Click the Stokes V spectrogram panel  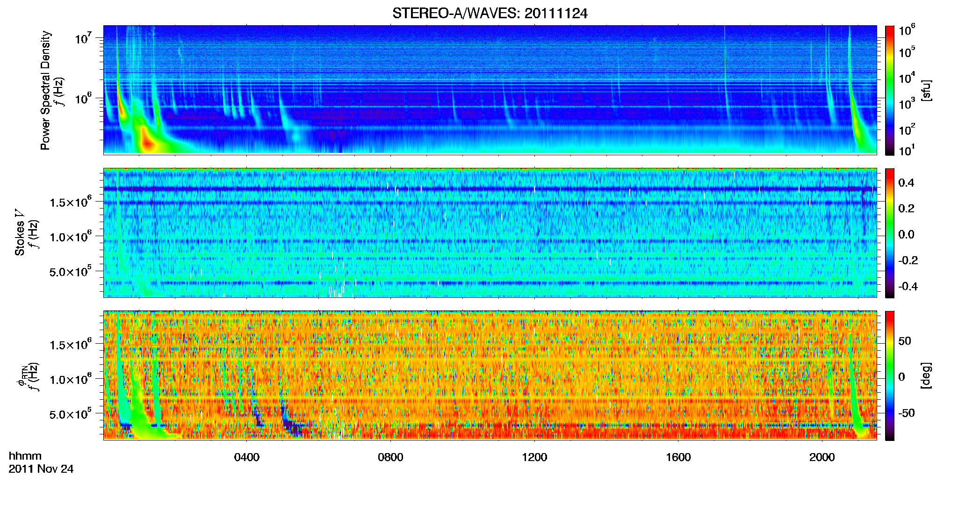(x=490, y=232)
